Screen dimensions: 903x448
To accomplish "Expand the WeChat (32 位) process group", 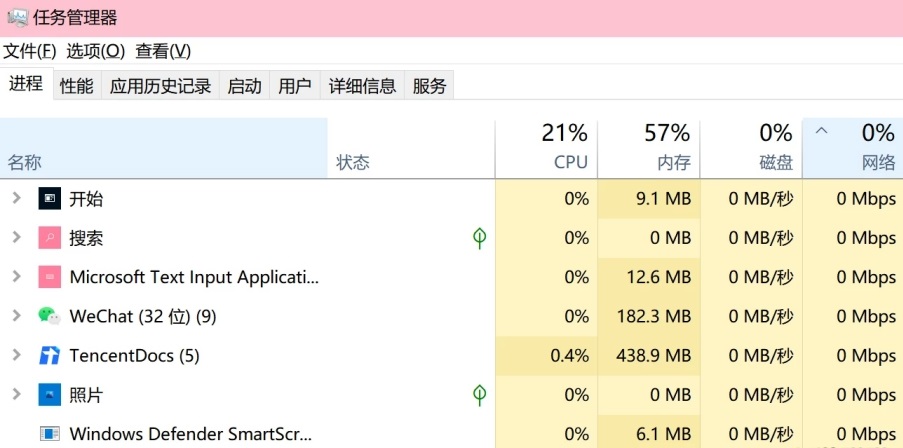I will tap(16, 316).
